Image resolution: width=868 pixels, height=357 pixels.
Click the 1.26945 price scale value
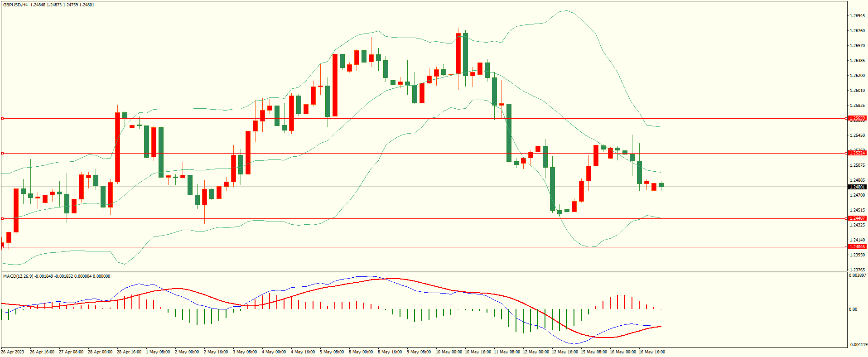click(x=856, y=16)
